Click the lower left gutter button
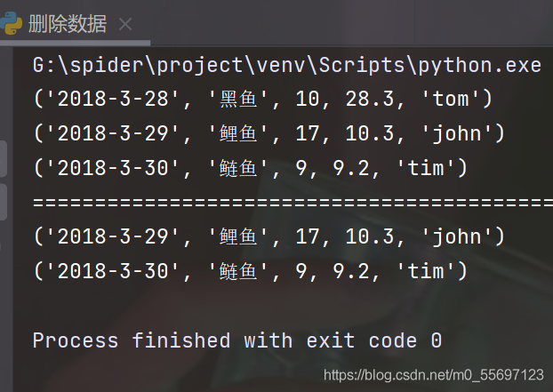Screen dimensions: 553x392 [x=3, y=203]
